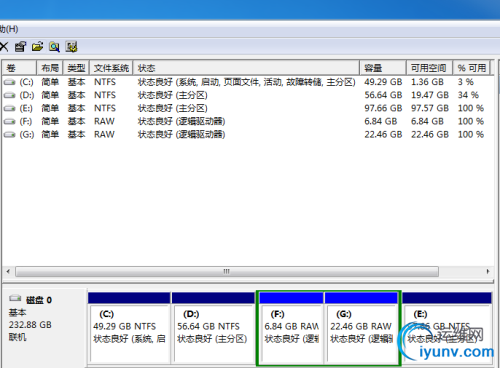Open the Properties toolbar icon
Image resolution: width=500 pixels, height=368 pixels.
(20, 47)
